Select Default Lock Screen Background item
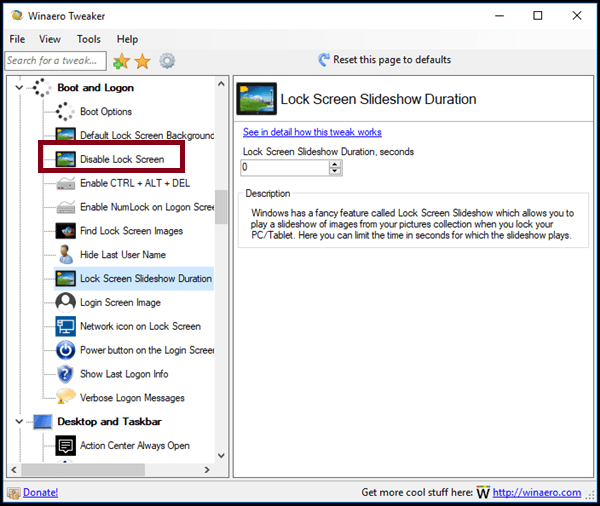 (147, 135)
